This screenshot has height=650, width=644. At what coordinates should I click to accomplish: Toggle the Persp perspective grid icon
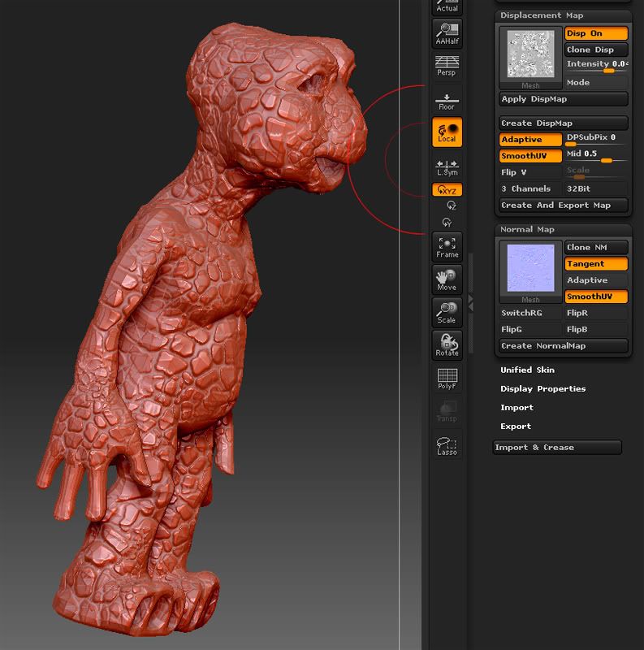(447, 66)
